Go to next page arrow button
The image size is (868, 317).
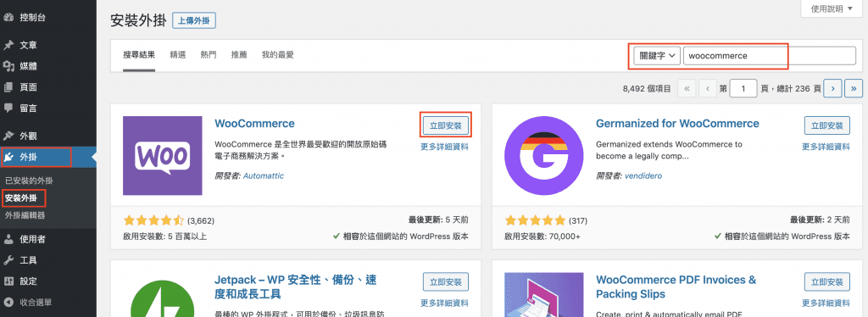833,88
